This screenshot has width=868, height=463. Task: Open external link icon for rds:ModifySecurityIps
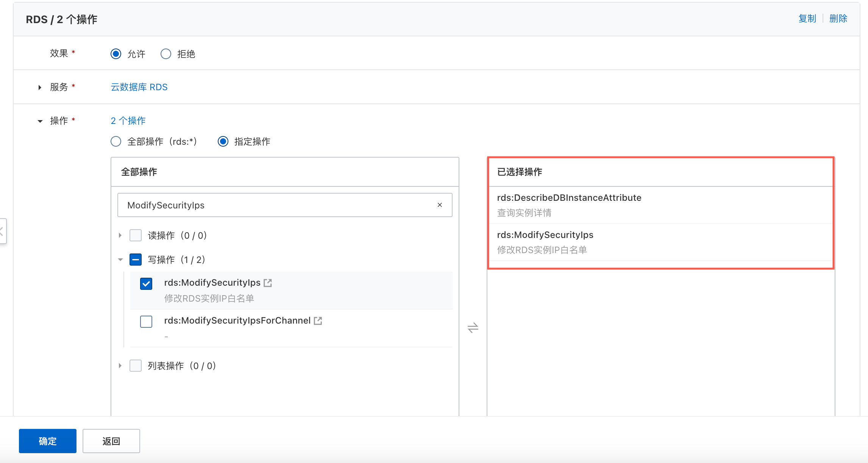point(268,283)
